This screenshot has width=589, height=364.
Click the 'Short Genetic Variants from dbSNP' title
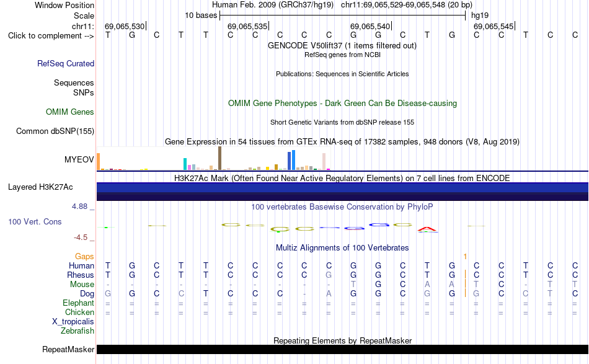coord(342,122)
